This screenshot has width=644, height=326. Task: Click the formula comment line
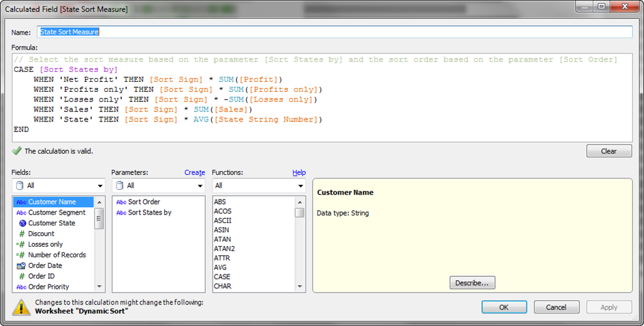(316, 60)
